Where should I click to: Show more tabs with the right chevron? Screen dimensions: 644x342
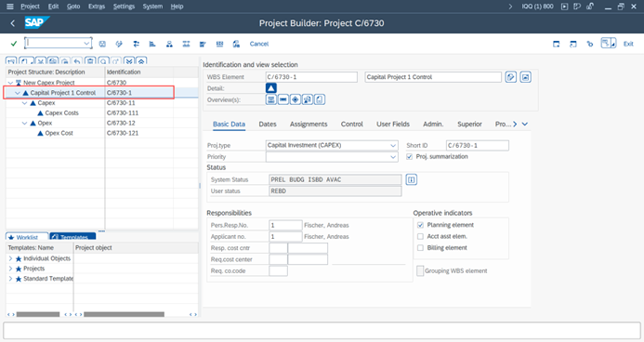(515, 124)
